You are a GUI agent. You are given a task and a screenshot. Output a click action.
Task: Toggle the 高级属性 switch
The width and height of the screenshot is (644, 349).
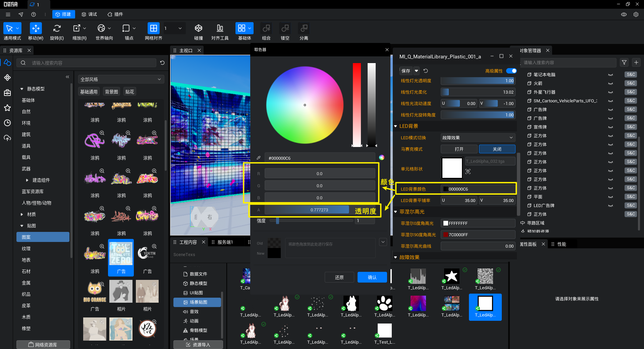pyautogui.click(x=512, y=71)
